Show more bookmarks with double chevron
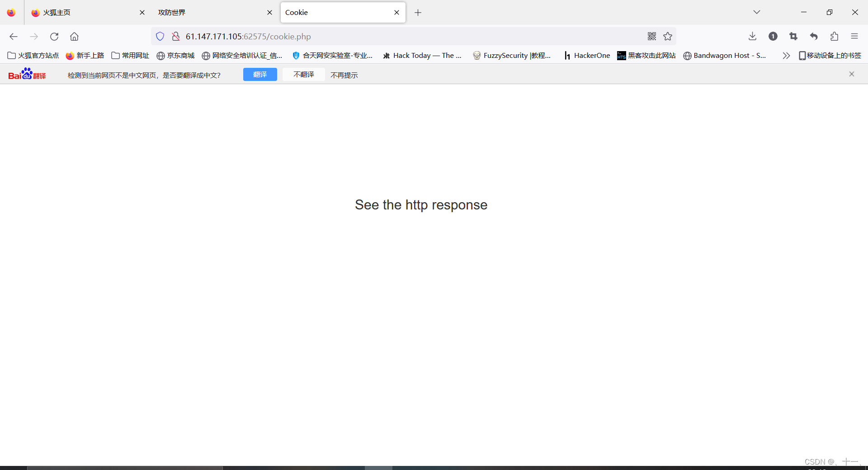This screenshot has width=868, height=470. coord(786,56)
